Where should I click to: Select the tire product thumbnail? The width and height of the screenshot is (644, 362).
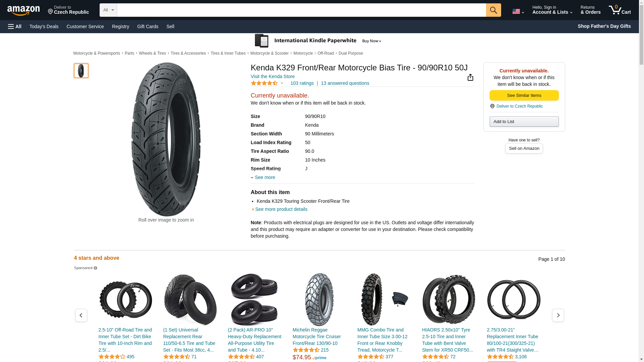click(81, 71)
